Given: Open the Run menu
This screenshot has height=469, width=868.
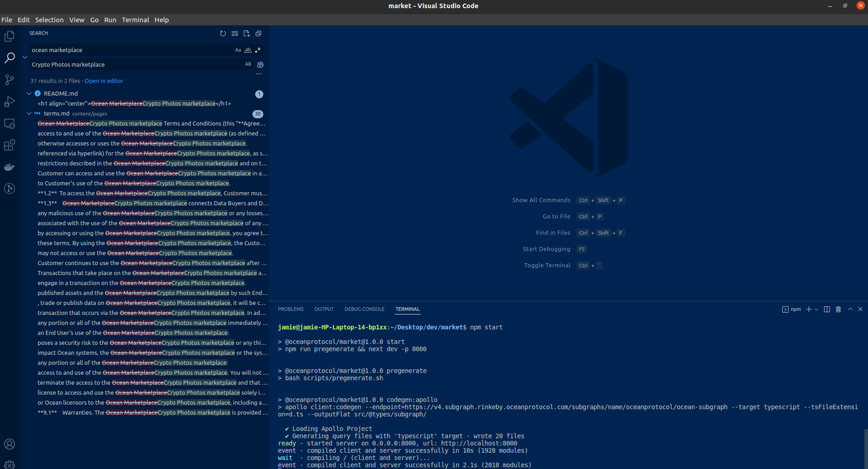Looking at the screenshot, I should [x=110, y=19].
